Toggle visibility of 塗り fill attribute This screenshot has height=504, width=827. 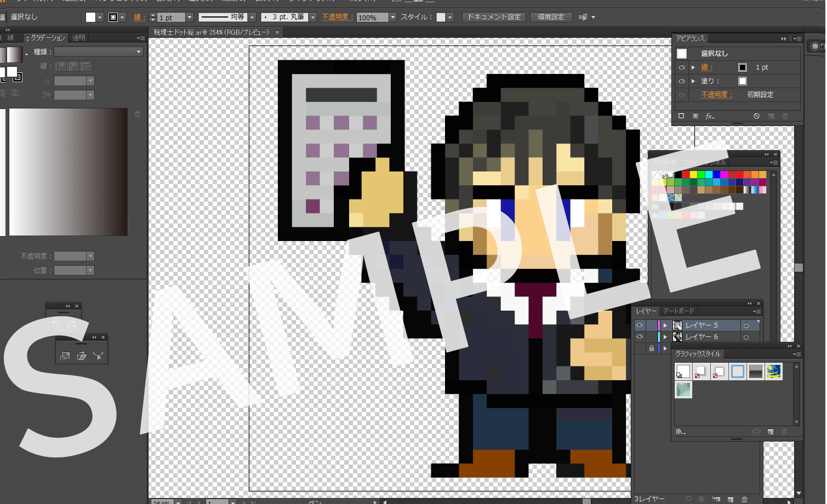click(682, 81)
